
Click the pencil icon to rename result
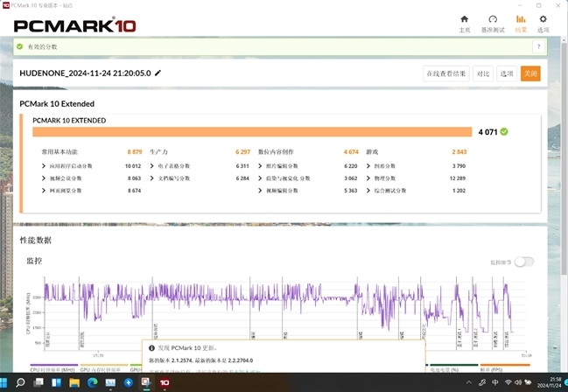pyautogui.click(x=158, y=73)
